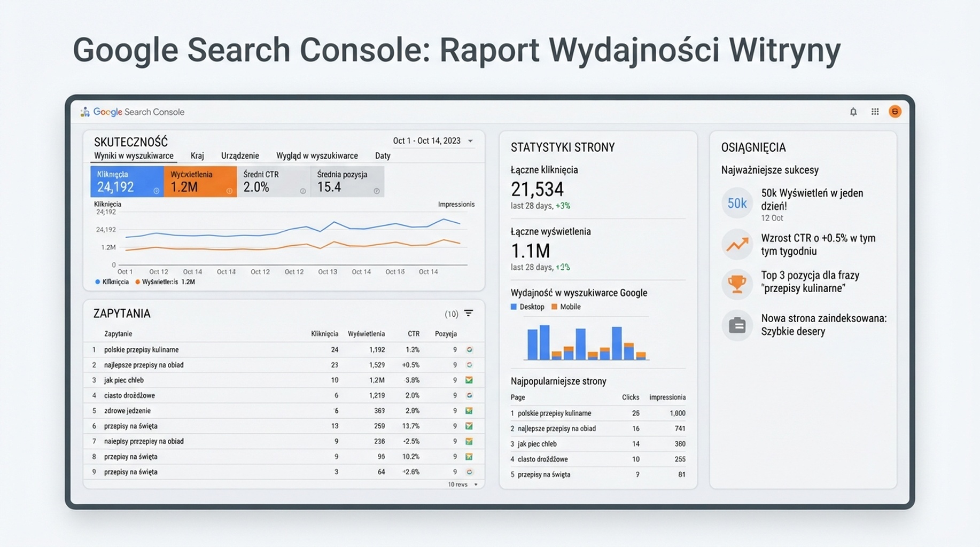The image size is (980, 547).
Task: Switch to the Urządzenie tab
Action: coord(240,156)
